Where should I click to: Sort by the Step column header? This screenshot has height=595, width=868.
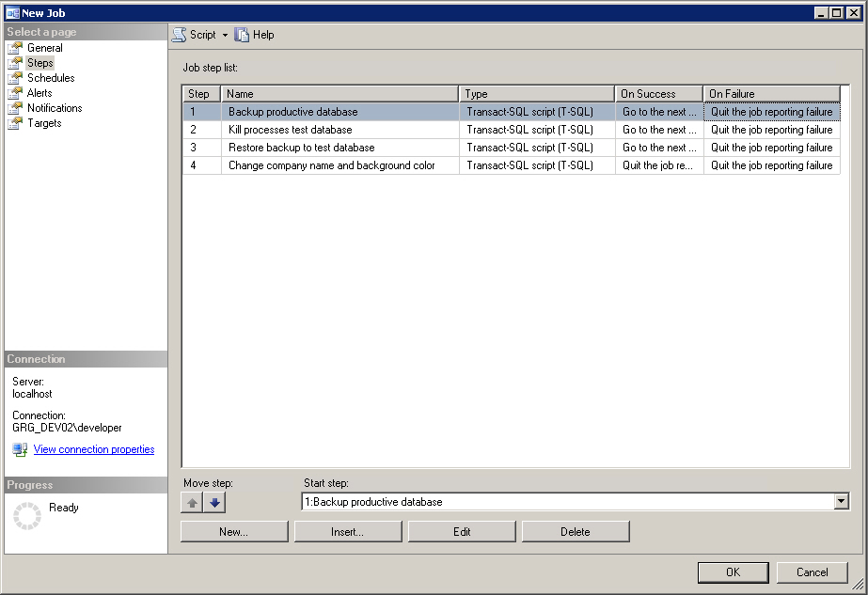coord(201,94)
